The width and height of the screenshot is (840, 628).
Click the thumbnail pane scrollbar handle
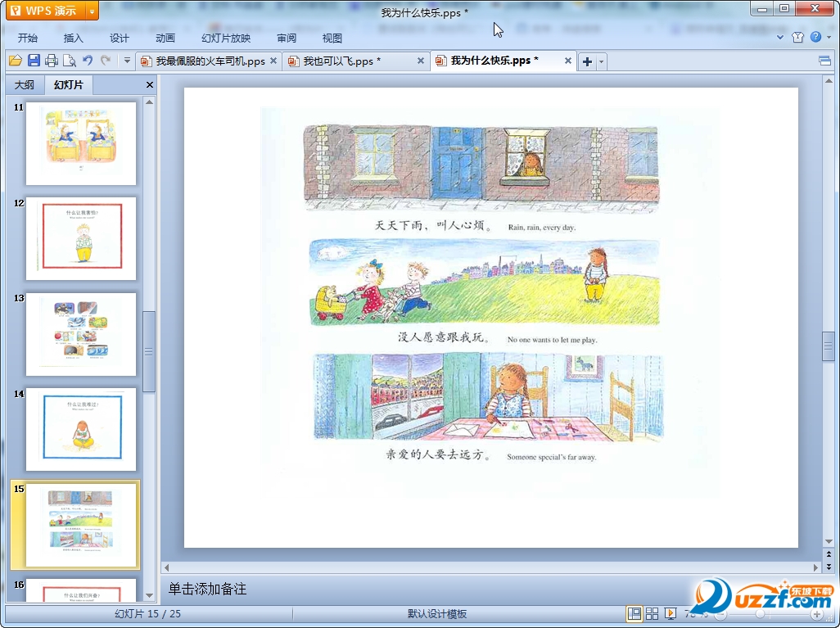(149, 351)
